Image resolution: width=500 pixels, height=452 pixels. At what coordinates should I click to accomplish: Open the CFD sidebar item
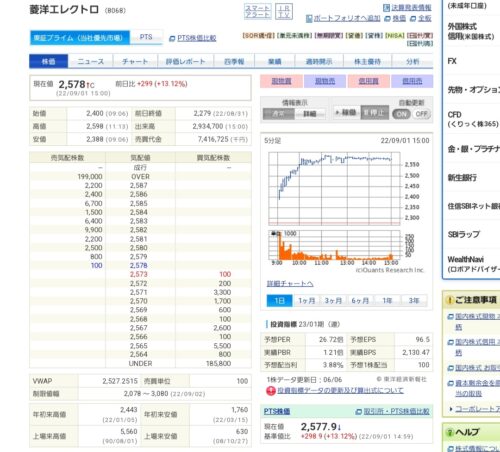pyautogui.click(x=473, y=119)
